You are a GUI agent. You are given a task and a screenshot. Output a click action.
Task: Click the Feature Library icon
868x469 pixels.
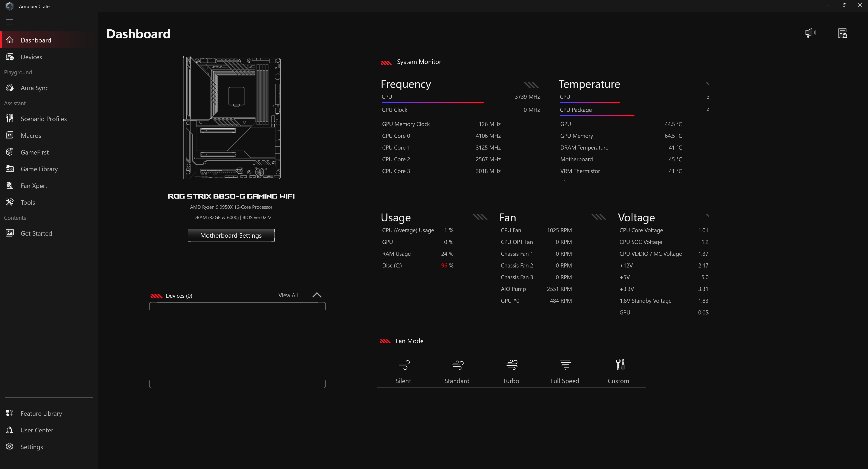pos(10,413)
